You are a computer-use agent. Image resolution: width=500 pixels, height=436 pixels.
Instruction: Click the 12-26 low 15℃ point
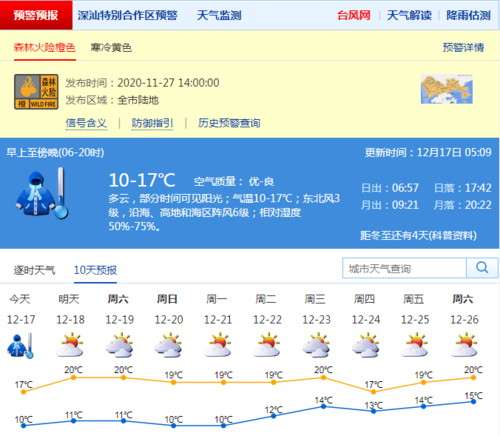[473, 401]
